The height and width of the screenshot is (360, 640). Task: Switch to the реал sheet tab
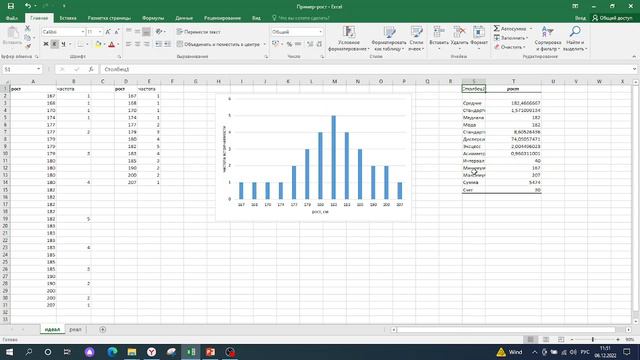(x=75, y=329)
